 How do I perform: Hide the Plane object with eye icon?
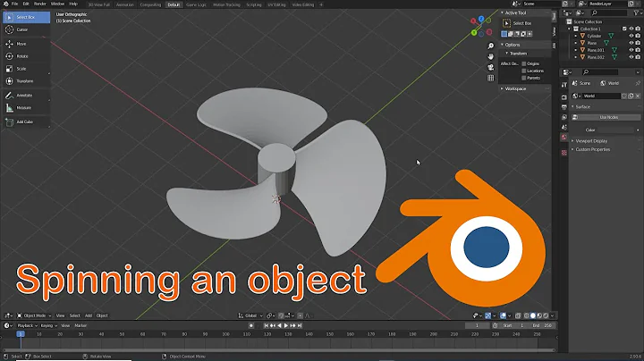(x=631, y=43)
